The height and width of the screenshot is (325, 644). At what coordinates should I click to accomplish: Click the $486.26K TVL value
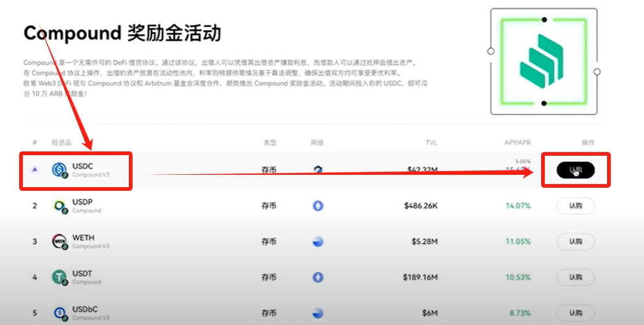coord(420,206)
